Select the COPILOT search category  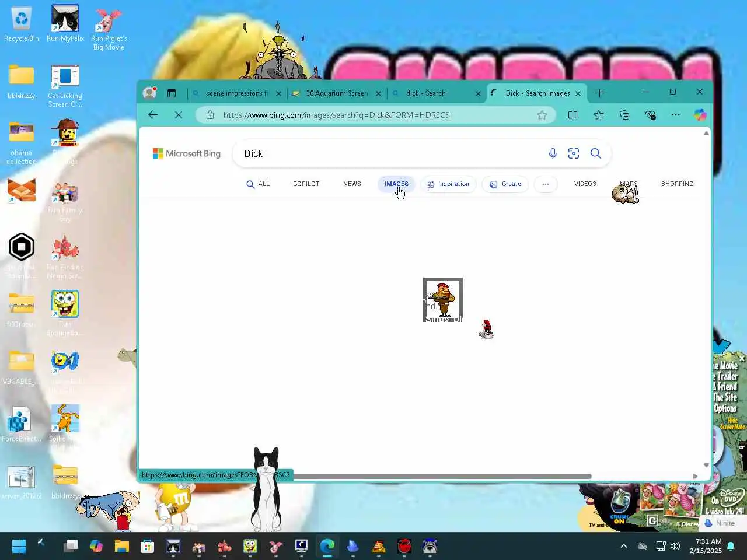(306, 184)
